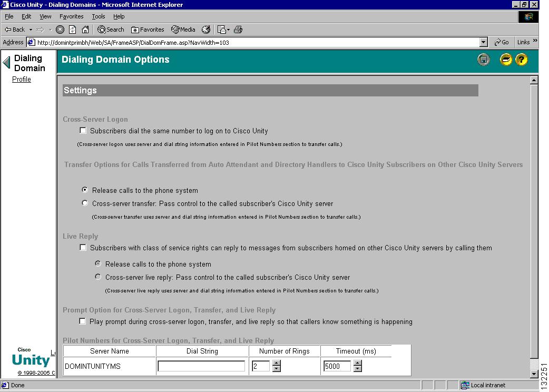Open the Favorites menu in the menu bar
Viewport: 549px width, 392px height.
(72, 16)
